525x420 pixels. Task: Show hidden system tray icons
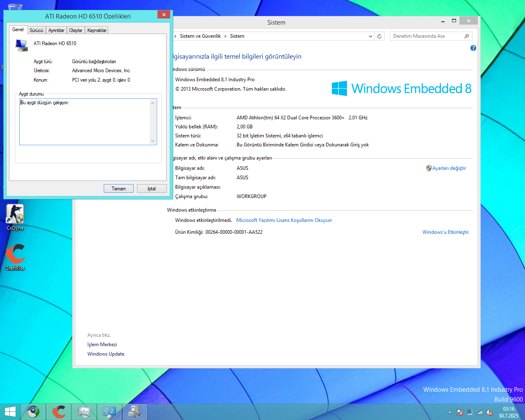pos(450,413)
